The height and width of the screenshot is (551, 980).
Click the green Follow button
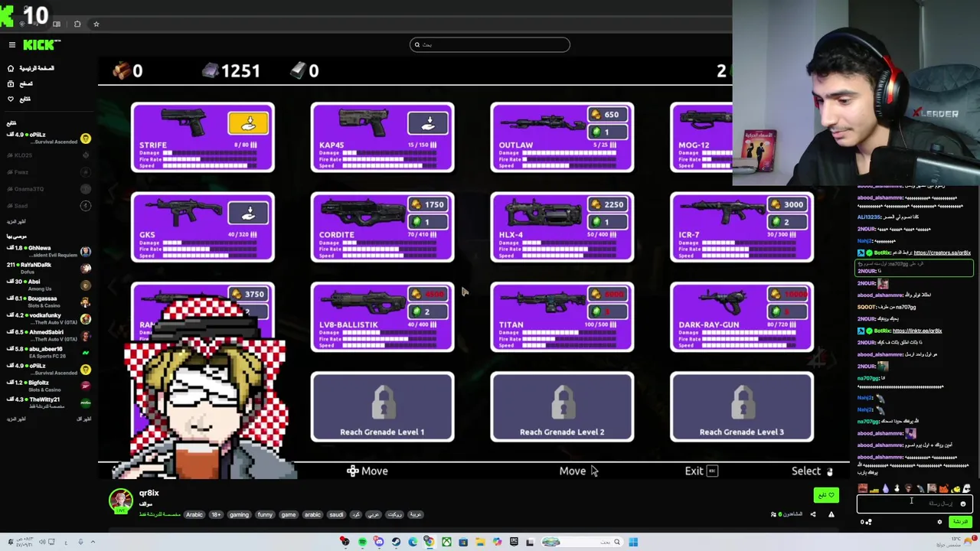[x=825, y=495]
